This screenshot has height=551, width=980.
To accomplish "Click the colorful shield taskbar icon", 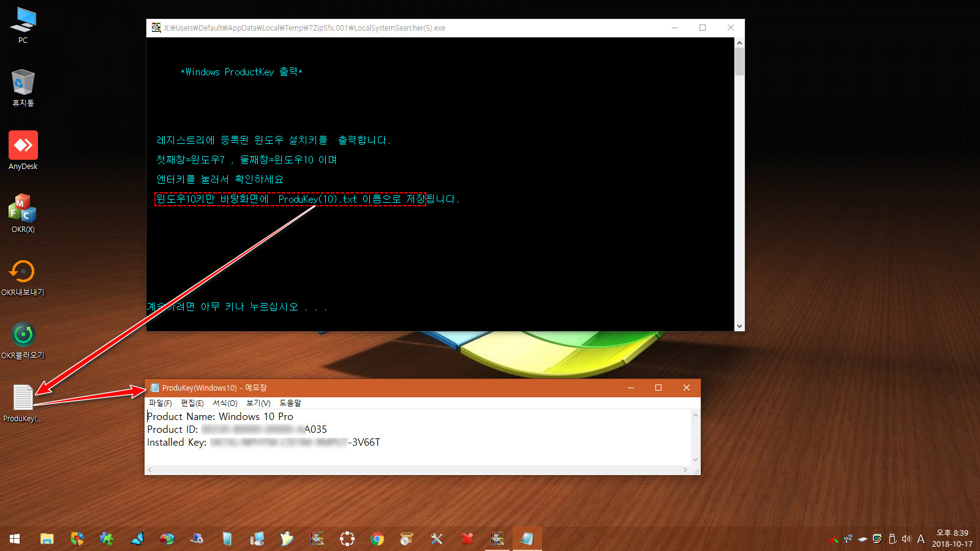I will [x=77, y=539].
